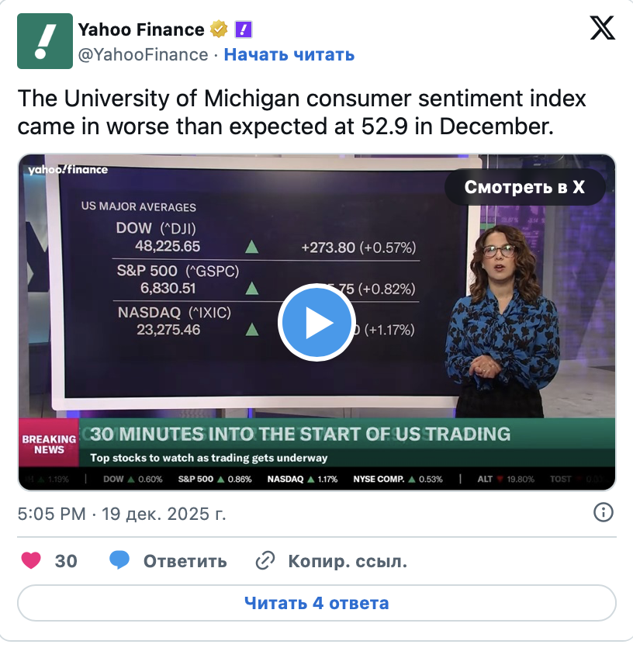The width and height of the screenshot is (633, 672).
Task: Open the X logo in the corner
Action: (x=602, y=29)
